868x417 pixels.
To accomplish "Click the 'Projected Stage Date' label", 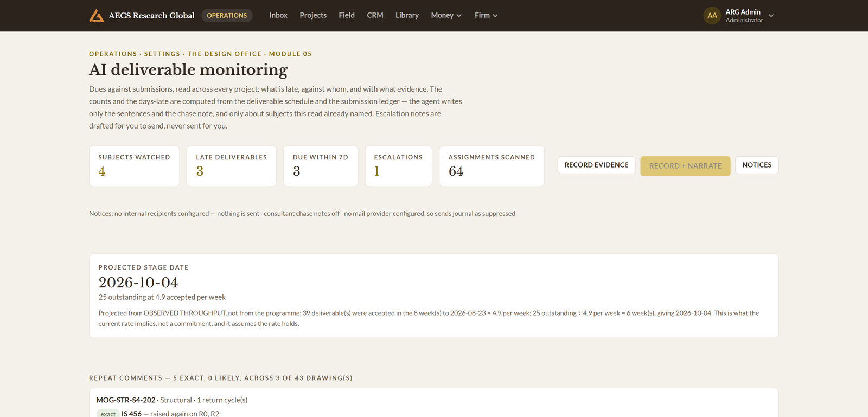I will click(143, 267).
